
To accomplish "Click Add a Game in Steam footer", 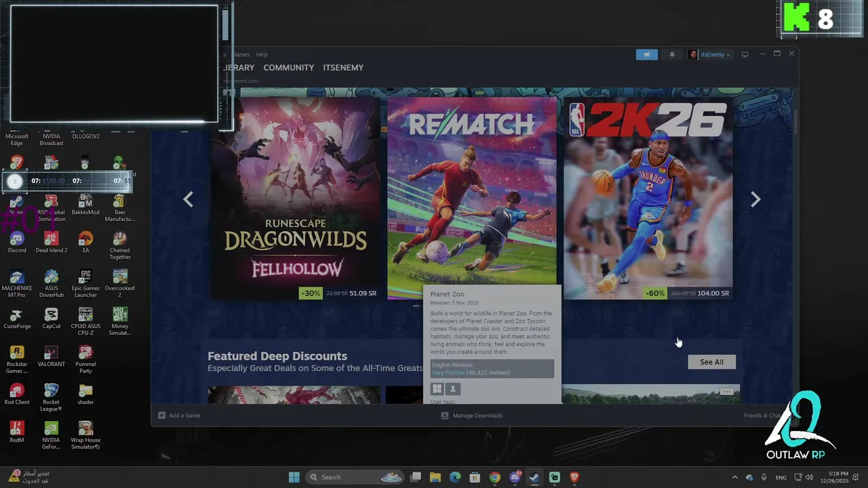I will 179,415.
